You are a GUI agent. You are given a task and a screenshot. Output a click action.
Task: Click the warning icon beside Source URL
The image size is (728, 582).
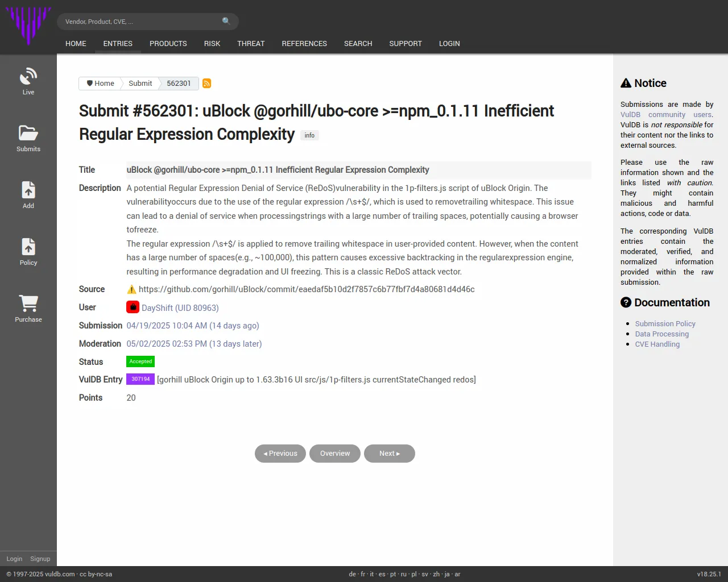click(x=131, y=289)
